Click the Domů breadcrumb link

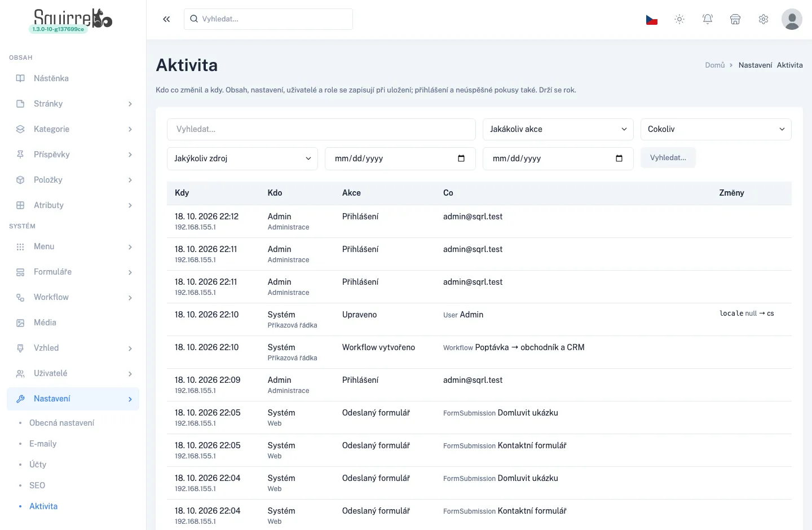(714, 65)
